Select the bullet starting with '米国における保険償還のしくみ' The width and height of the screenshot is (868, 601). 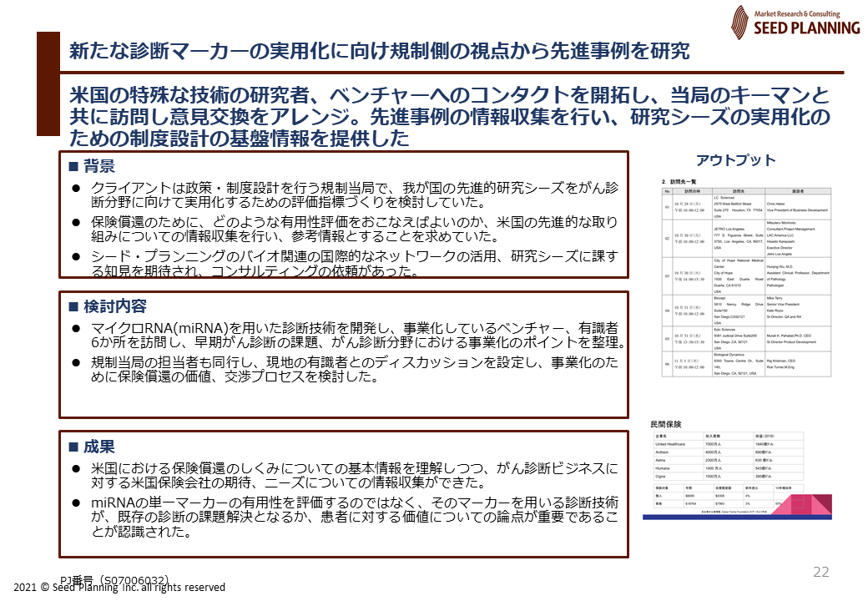coord(354,476)
